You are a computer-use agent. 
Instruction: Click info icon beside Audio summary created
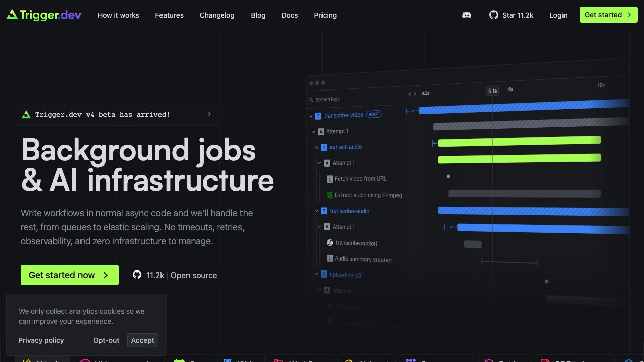330,258
